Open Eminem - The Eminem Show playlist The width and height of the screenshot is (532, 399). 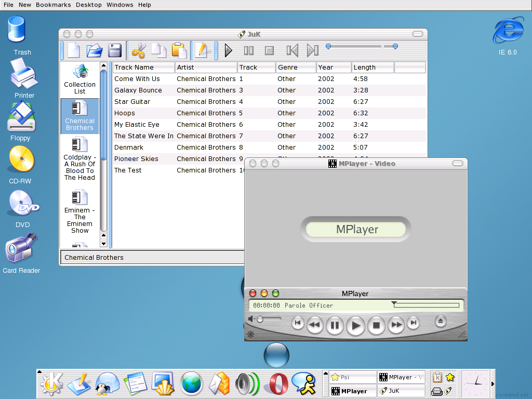pos(79,212)
